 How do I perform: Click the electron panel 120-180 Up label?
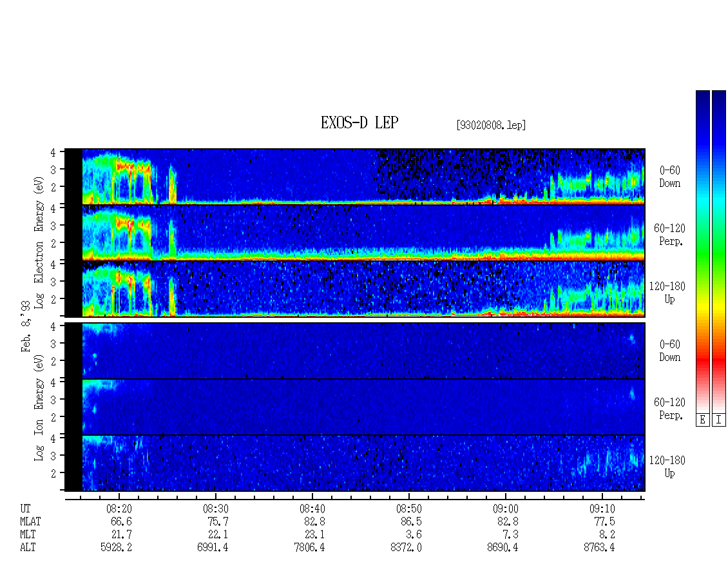pos(667,293)
